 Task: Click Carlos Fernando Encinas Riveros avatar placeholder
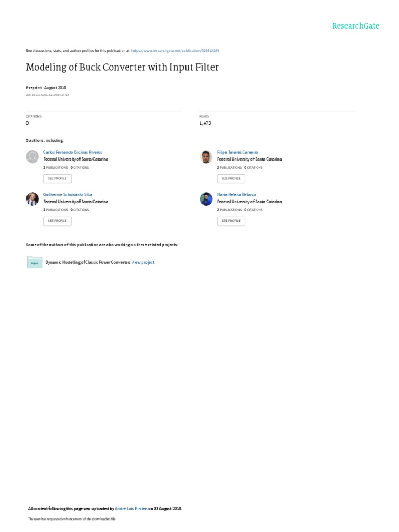33,157
